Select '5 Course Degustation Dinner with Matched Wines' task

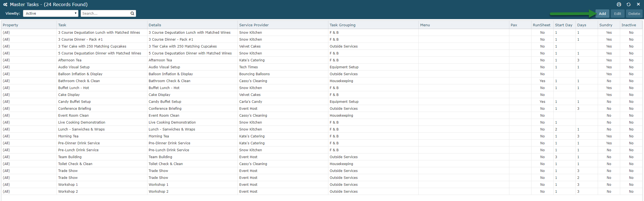click(x=99, y=53)
